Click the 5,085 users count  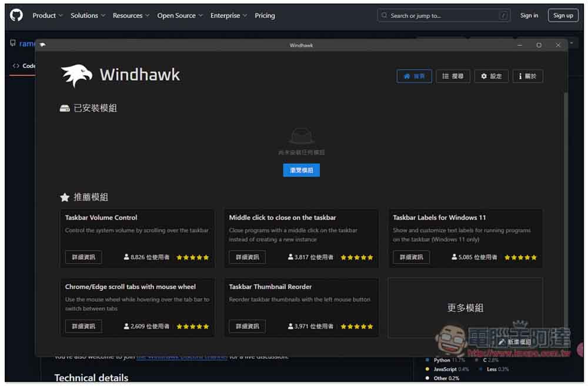475,257
